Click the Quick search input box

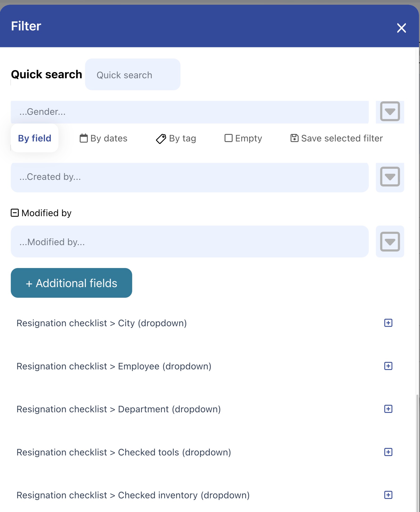click(x=133, y=74)
